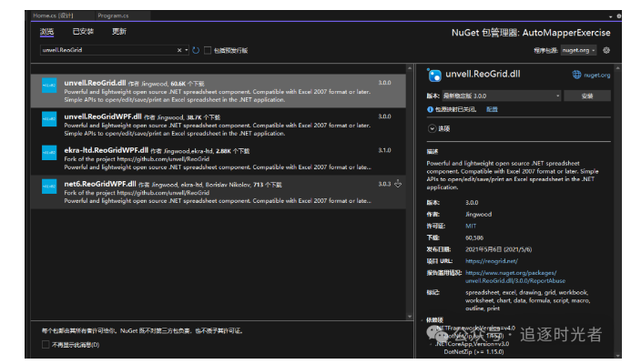Open NuGet settings gear

click(x=606, y=50)
